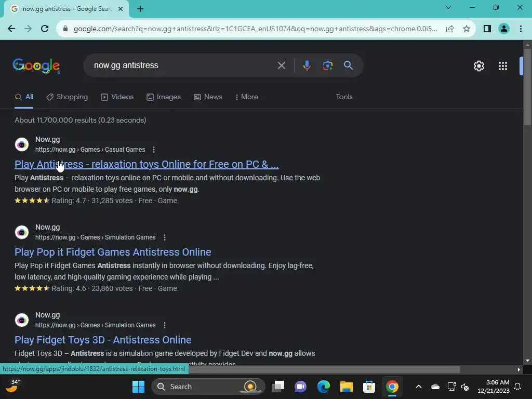Viewport: 532px width, 399px height.
Task: Open the Windows Start menu
Action: [x=138, y=387]
